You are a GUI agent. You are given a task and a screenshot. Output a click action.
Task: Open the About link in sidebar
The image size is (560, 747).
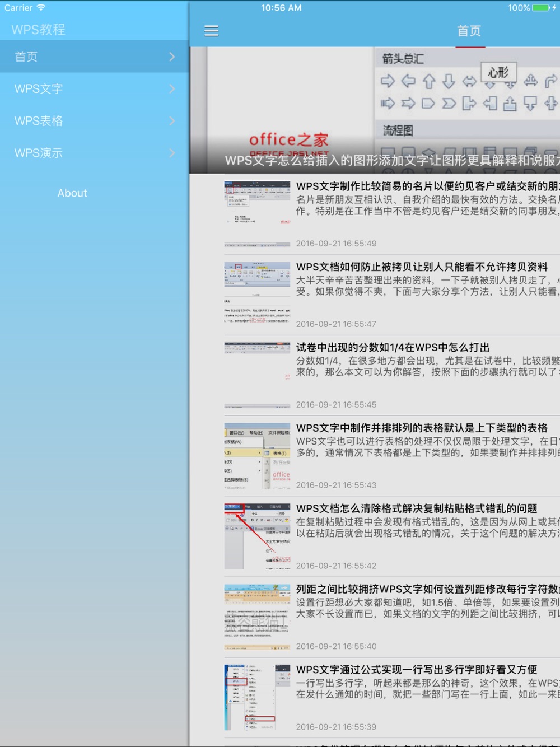[x=72, y=193]
